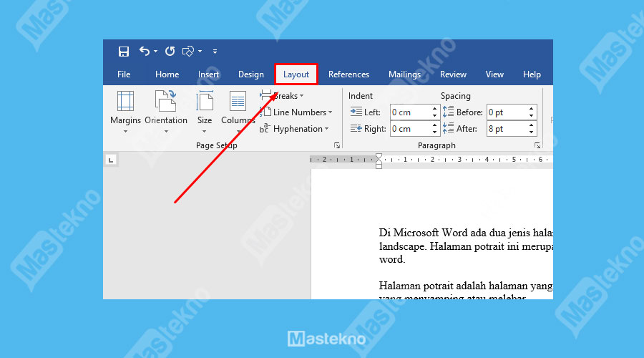Click the Save icon in quick access toolbar

pyautogui.click(x=123, y=52)
